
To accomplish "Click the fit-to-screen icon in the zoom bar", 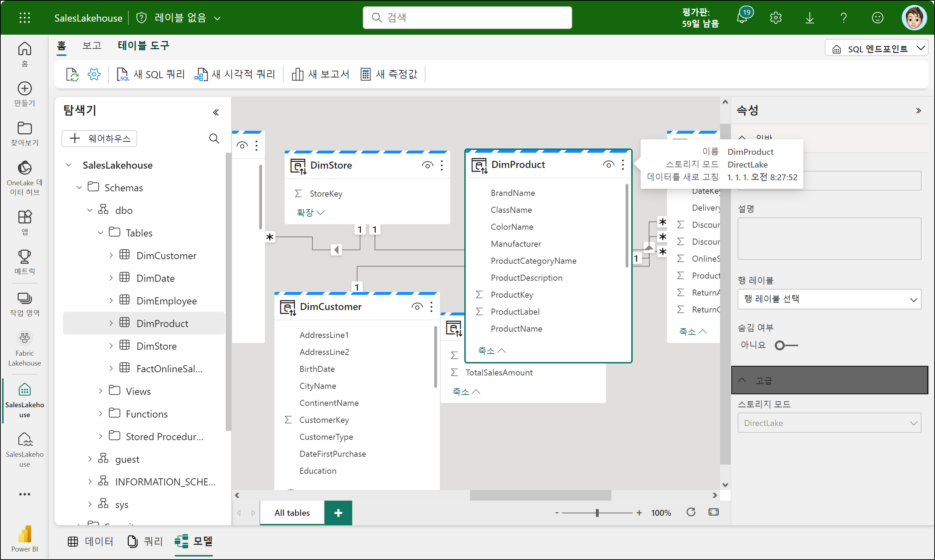I will tap(713, 512).
